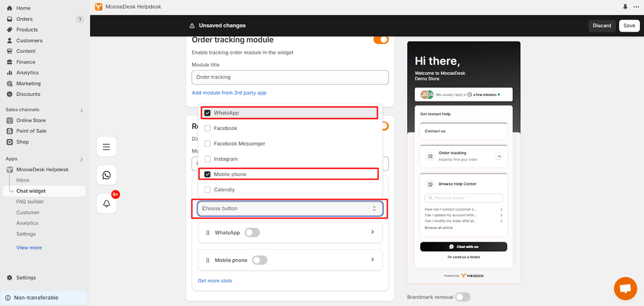Click Browse all article in preview
Image resolution: width=644 pixels, height=306 pixels.
439,228
